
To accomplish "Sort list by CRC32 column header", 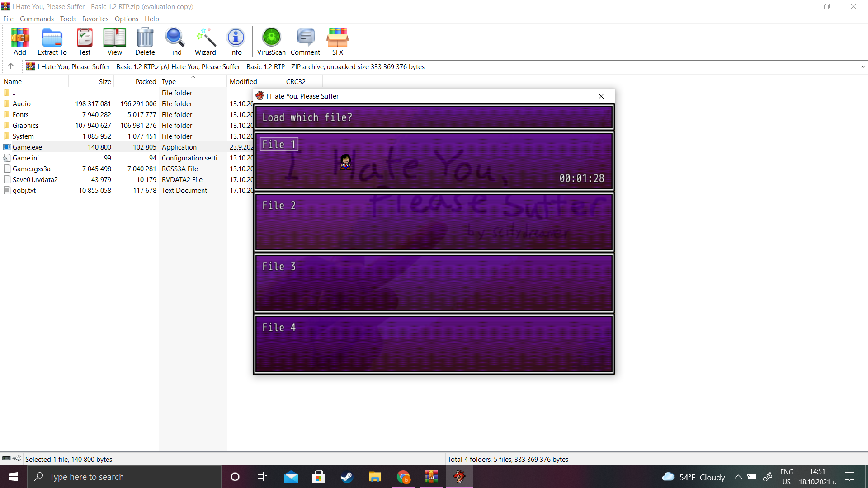I will click(303, 82).
